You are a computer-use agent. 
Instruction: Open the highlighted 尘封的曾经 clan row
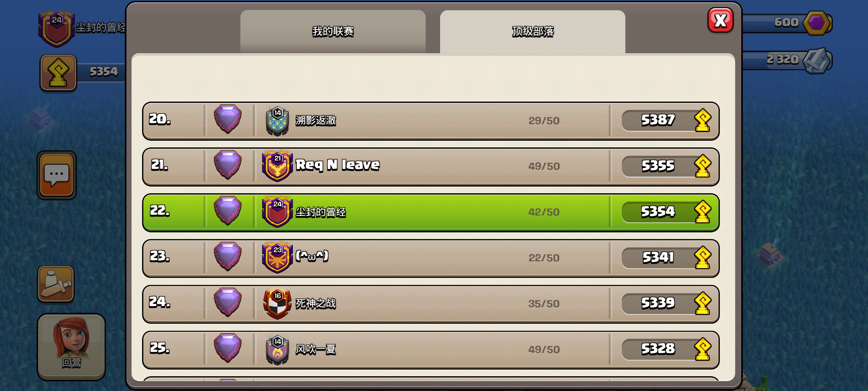[430, 212]
